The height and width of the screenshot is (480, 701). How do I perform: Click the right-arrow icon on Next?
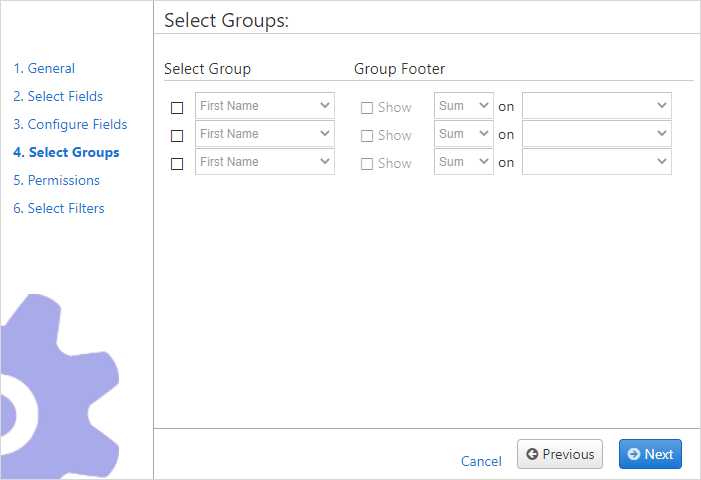(x=634, y=454)
